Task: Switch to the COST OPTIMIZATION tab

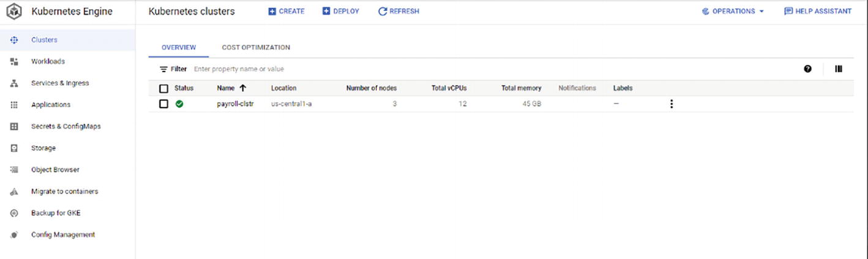Action: coord(256,47)
